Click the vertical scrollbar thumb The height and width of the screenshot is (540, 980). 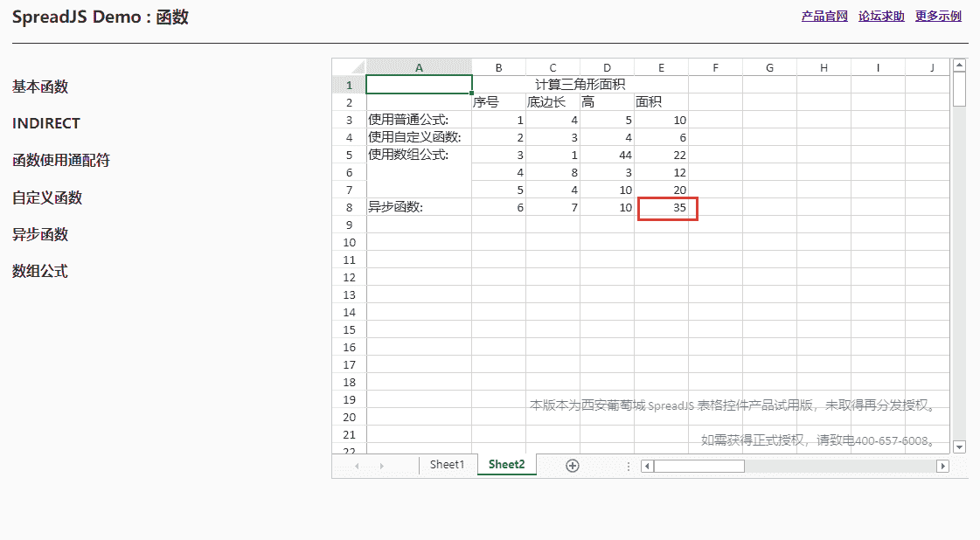tap(959, 89)
